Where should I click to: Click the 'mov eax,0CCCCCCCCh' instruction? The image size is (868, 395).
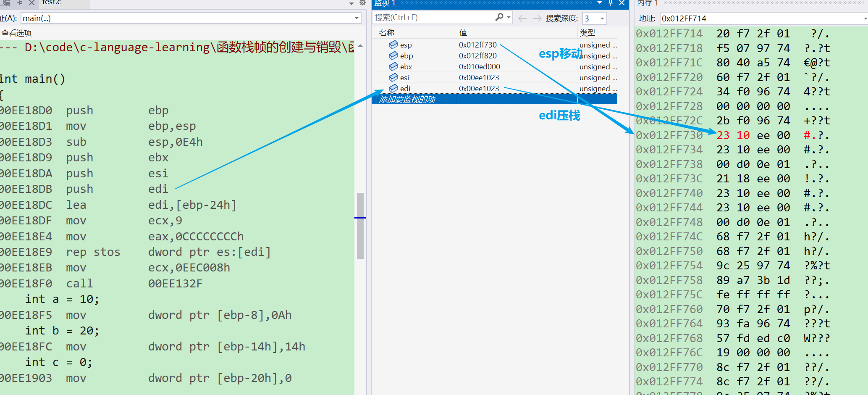pos(122,237)
